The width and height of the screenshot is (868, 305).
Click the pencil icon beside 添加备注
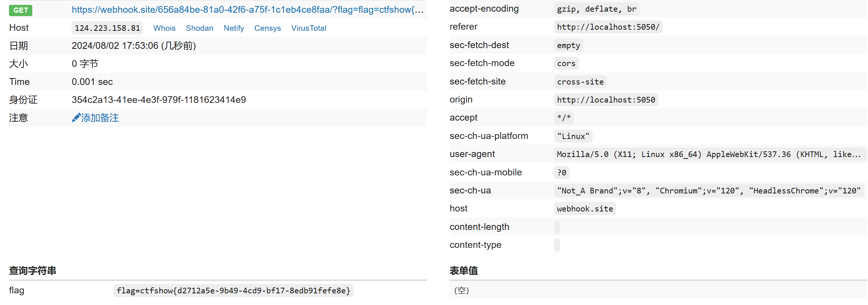pos(76,118)
